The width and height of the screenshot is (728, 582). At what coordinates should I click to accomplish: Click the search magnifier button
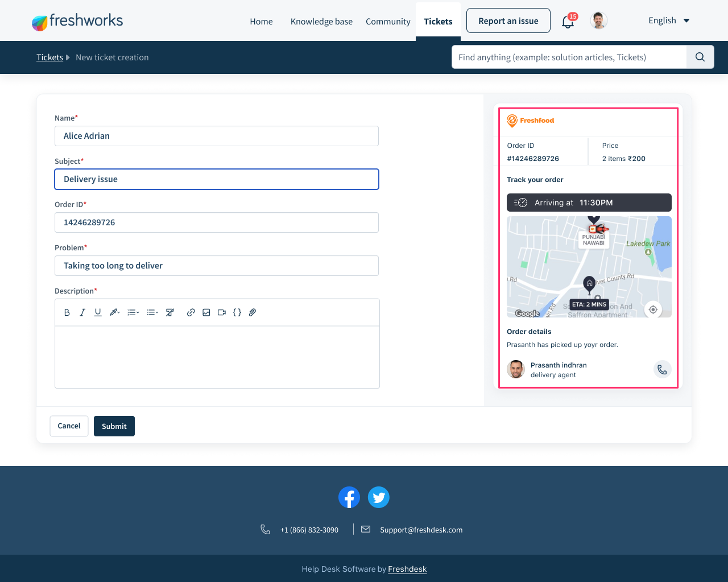700,57
